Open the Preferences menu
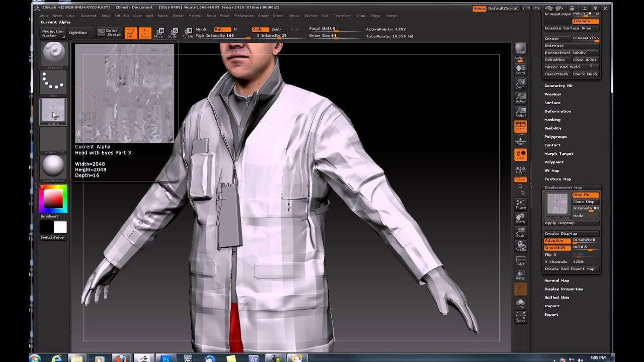644x362 pixels. pyautogui.click(x=244, y=16)
